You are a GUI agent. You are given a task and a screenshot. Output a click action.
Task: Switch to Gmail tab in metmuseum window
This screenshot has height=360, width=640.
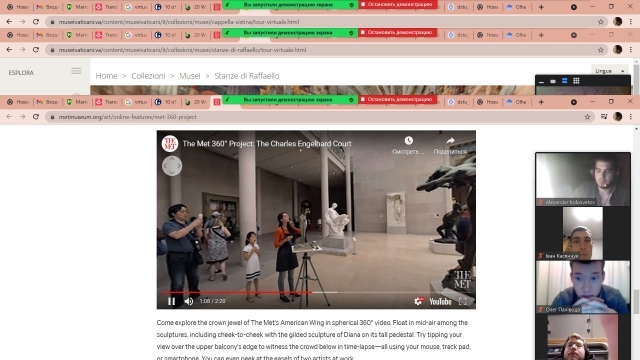[47, 102]
